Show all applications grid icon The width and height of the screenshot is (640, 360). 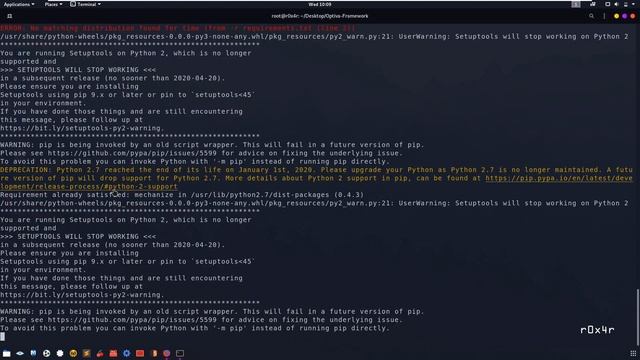[633, 353]
